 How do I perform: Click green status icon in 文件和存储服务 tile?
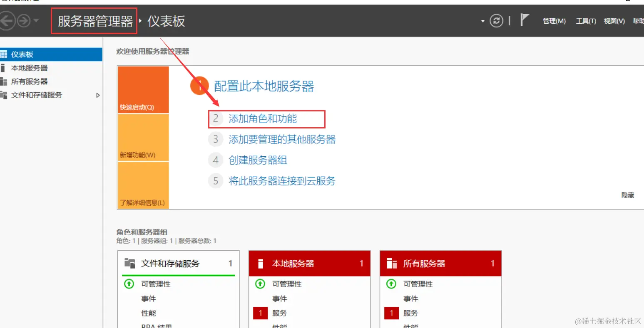tap(129, 284)
